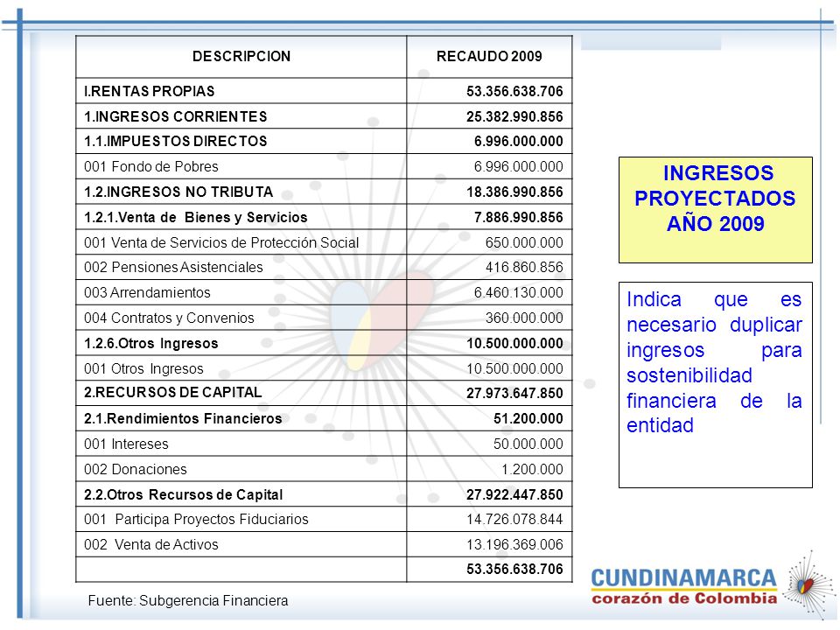Viewport: 840px width, 630px height.
Task: Click the Cundinamarca corazón de Colombia logo
Action: (x=684, y=586)
